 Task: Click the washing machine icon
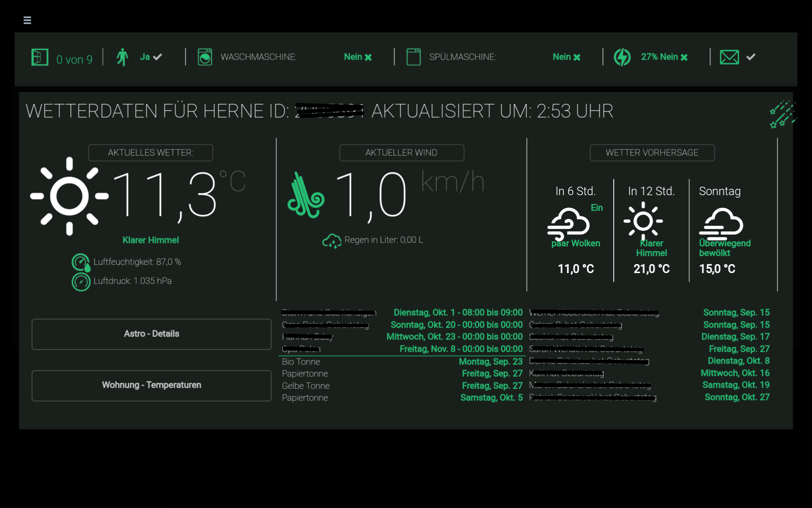(x=205, y=57)
